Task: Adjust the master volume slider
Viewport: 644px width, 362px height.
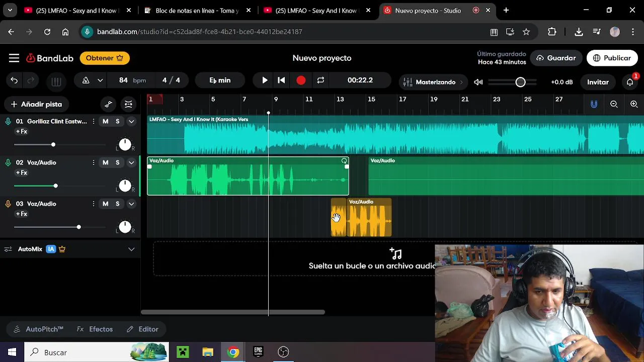Action: click(x=513, y=82)
